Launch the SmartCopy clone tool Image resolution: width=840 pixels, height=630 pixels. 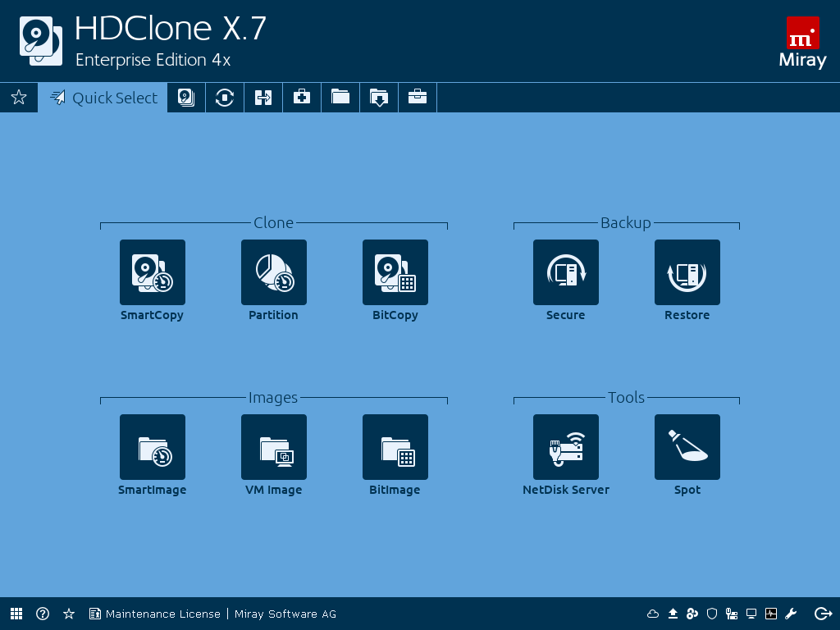[152, 272]
